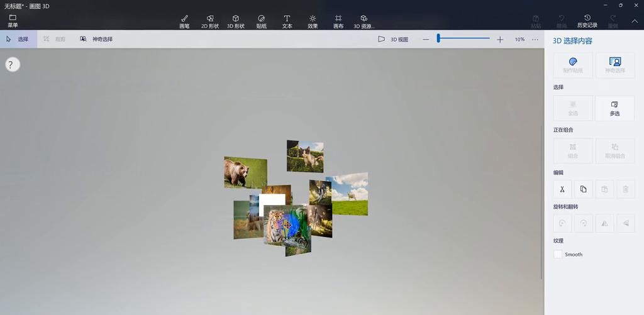Click the rotate left icon
644x315 pixels.
click(x=562, y=223)
